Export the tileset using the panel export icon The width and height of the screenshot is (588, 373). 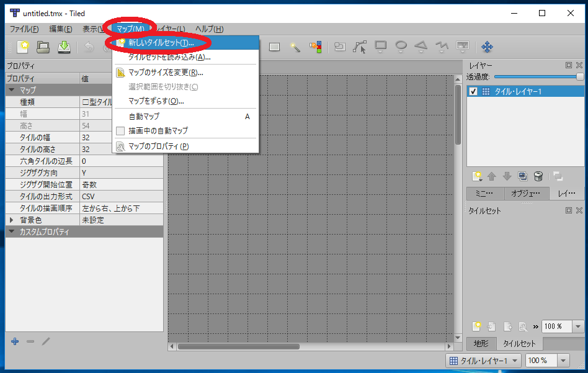click(507, 326)
